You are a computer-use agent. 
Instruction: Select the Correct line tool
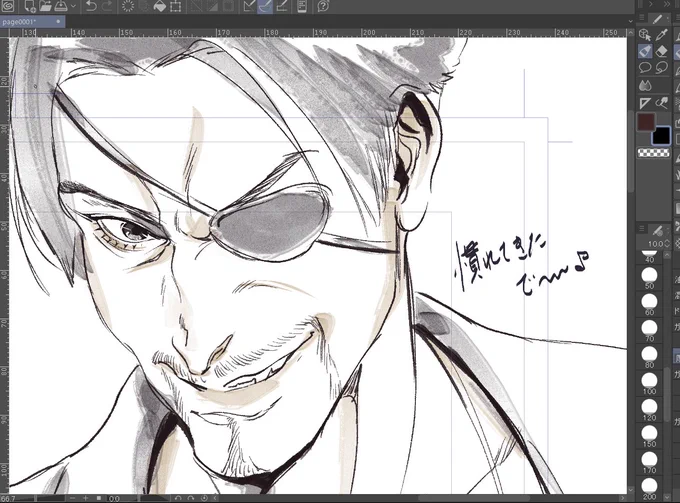[662, 103]
